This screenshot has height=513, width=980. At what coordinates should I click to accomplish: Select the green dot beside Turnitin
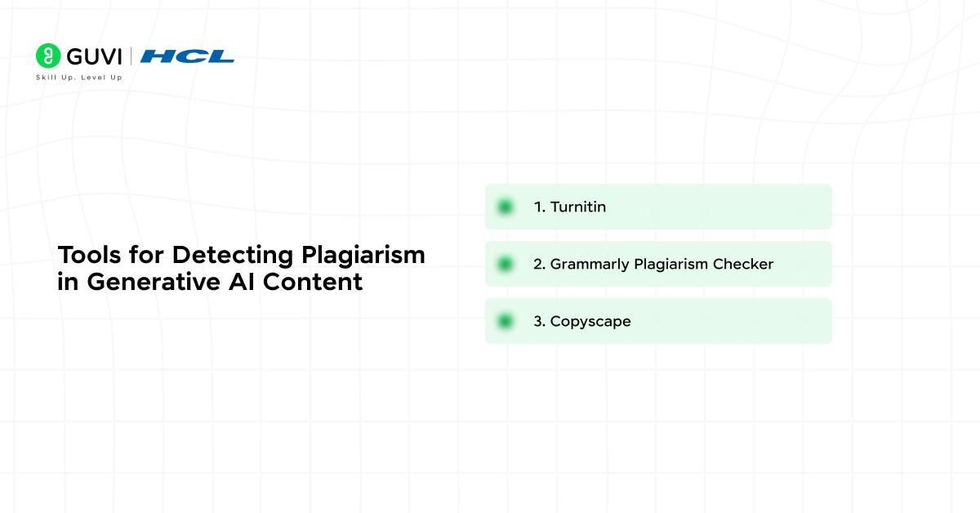point(505,207)
